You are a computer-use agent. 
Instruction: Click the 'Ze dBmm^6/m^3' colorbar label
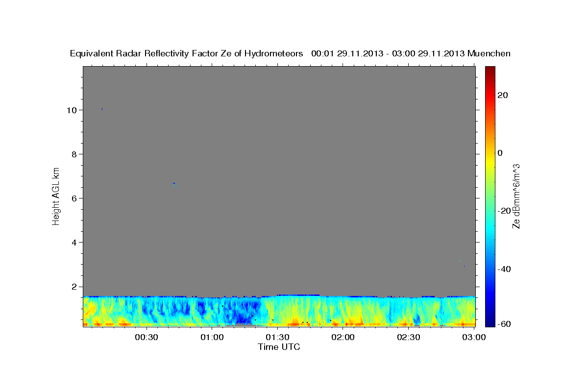click(x=516, y=196)
